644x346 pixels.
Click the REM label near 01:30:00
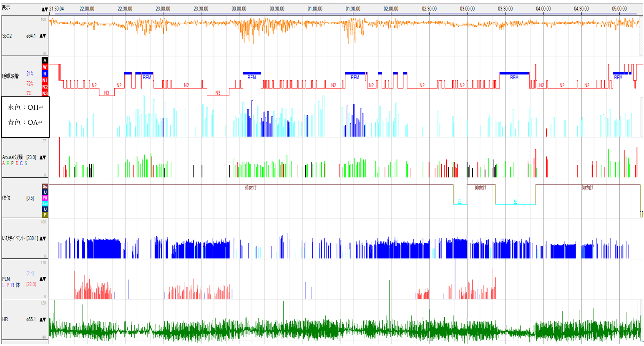coord(355,78)
